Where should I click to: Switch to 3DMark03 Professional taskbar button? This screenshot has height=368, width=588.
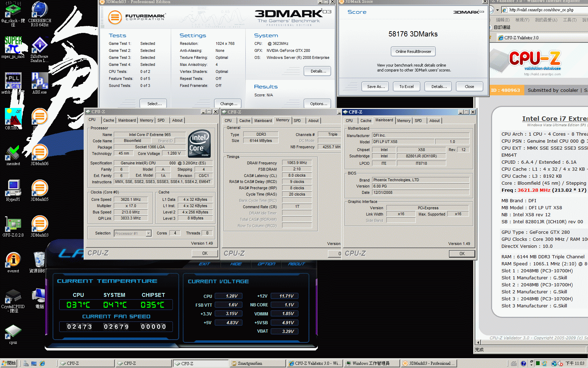429,363
